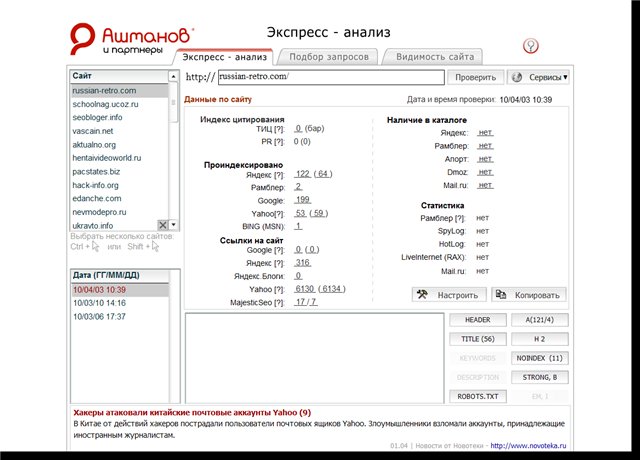
Task: Click Yahoo indexed value 53
Action: [x=301, y=213]
